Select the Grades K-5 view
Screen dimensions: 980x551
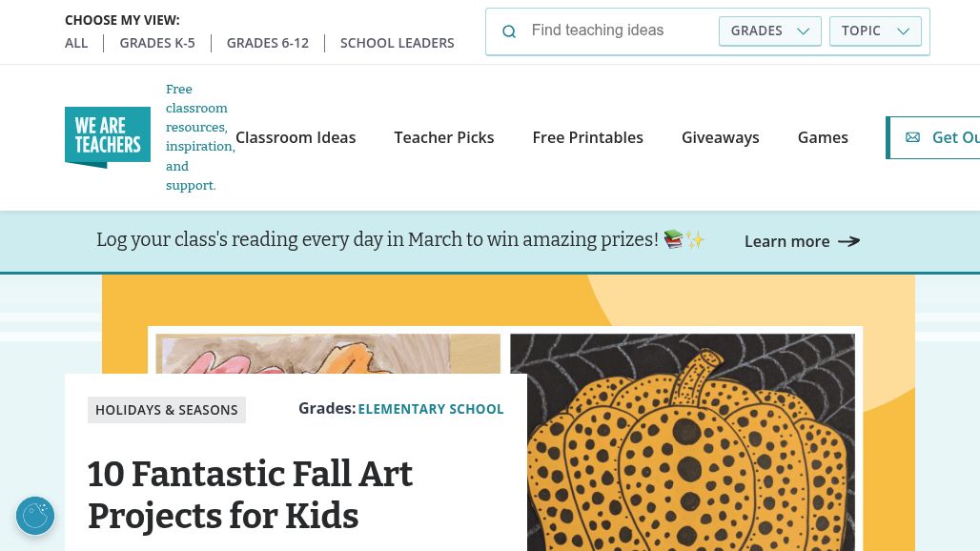(157, 43)
